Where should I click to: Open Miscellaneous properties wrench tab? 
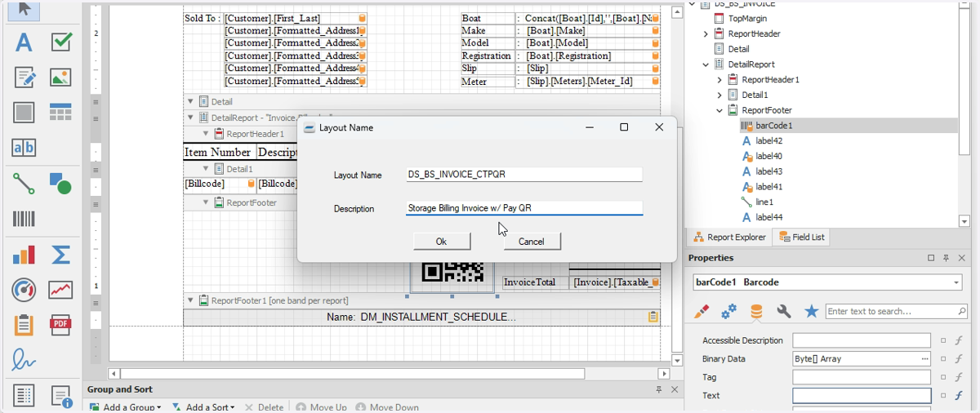click(x=783, y=312)
